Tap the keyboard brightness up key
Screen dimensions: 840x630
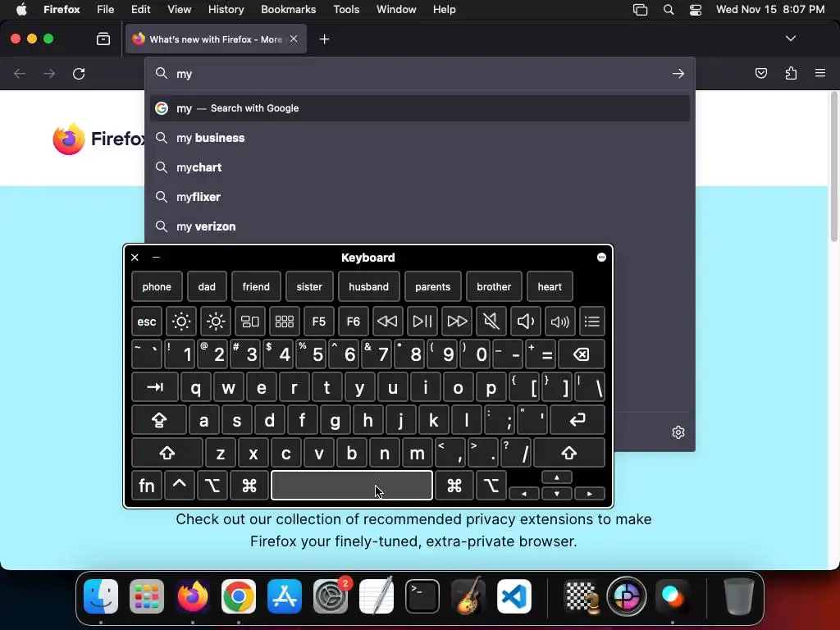[x=216, y=322]
